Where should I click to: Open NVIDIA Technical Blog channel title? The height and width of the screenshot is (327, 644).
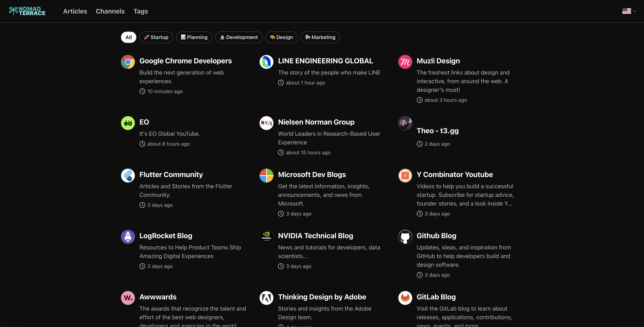coord(316,236)
